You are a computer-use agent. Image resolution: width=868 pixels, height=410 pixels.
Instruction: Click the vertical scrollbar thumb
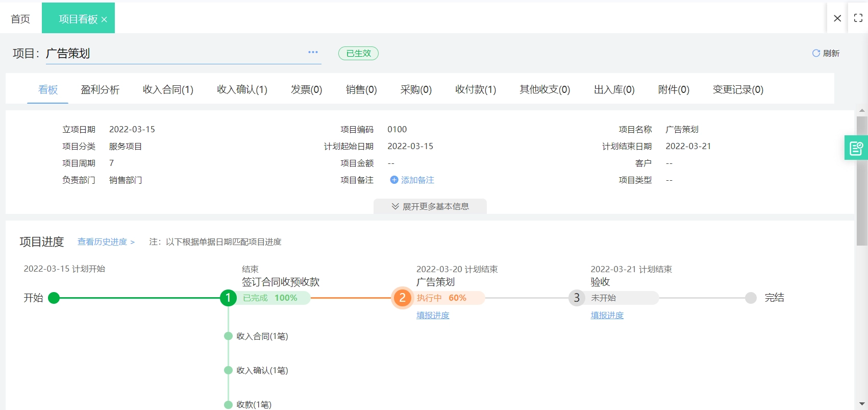pos(862,181)
